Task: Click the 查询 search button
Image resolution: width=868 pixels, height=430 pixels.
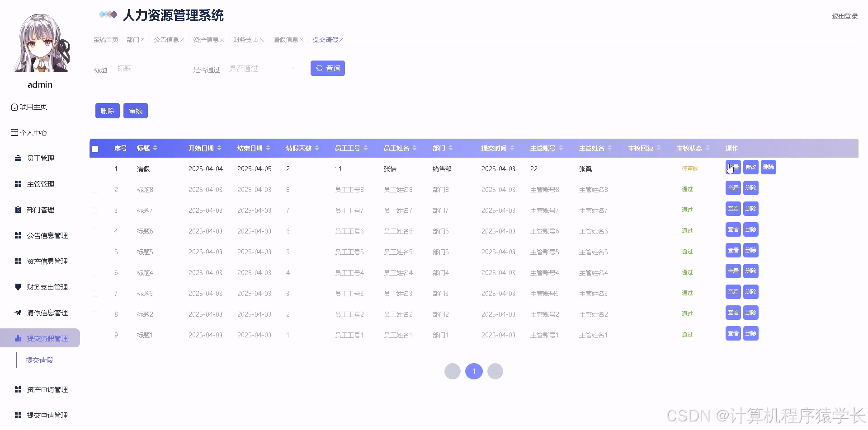Action: [x=327, y=68]
